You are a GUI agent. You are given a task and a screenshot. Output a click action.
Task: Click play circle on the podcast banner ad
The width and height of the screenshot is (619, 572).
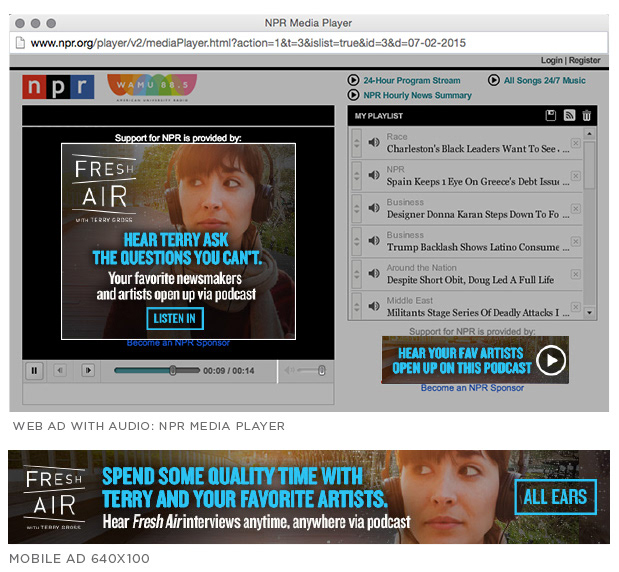551,360
